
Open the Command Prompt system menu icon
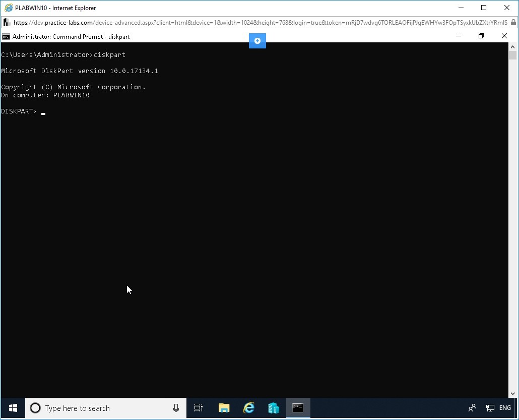6,37
